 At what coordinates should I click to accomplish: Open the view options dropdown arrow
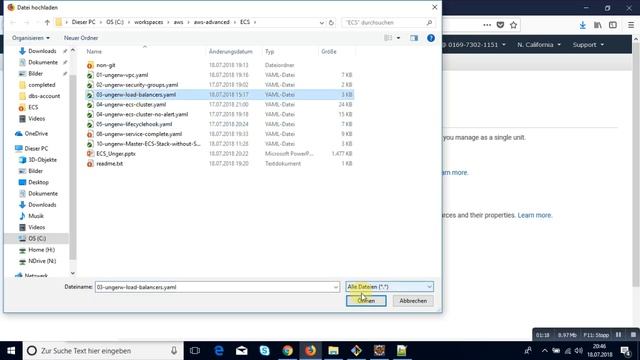[398, 38]
